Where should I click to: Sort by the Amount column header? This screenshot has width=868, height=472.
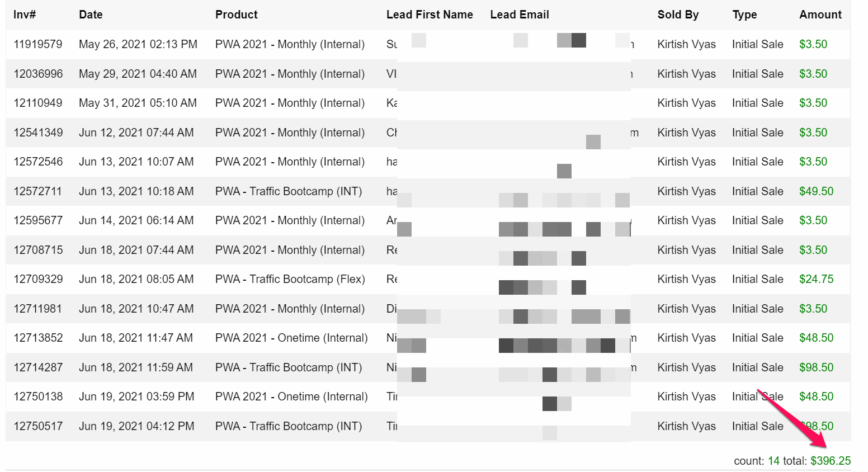tap(820, 15)
